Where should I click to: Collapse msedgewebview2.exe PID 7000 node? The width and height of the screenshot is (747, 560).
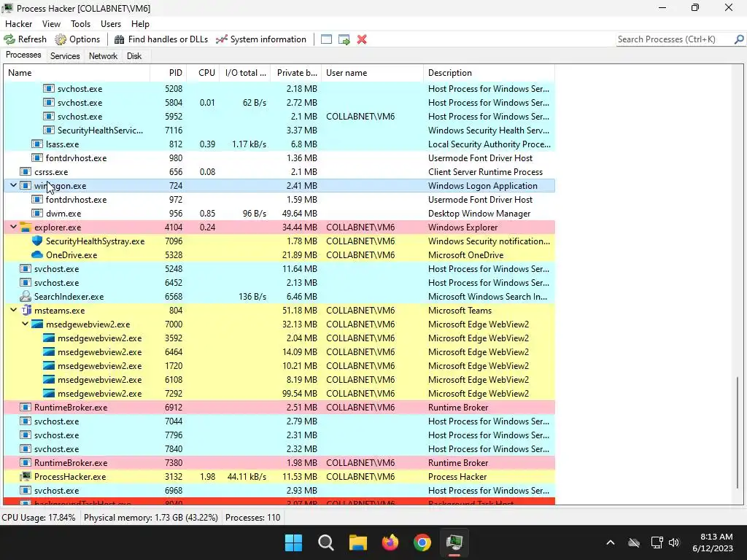pos(25,324)
